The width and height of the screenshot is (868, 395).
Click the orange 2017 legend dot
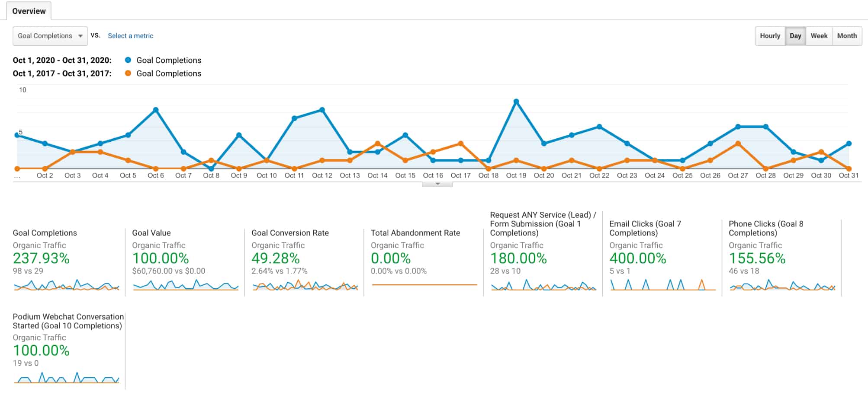click(x=128, y=73)
